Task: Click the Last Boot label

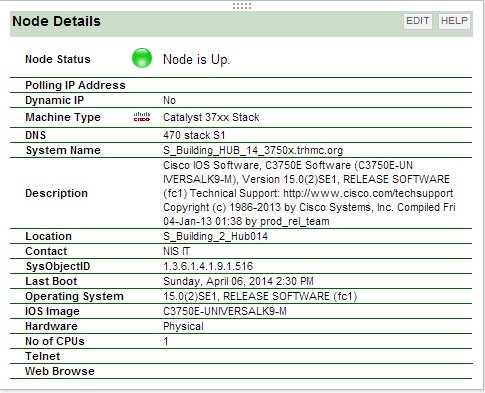Action: [x=51, y=281]
